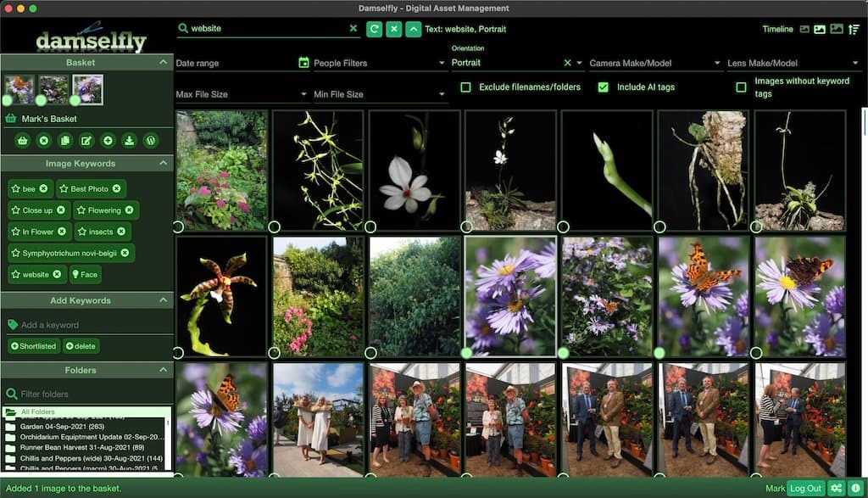Image resolution: width=868 pixels, height=498 pixels.
Task: Open settings via the gears icon
Action: [836, 489]
